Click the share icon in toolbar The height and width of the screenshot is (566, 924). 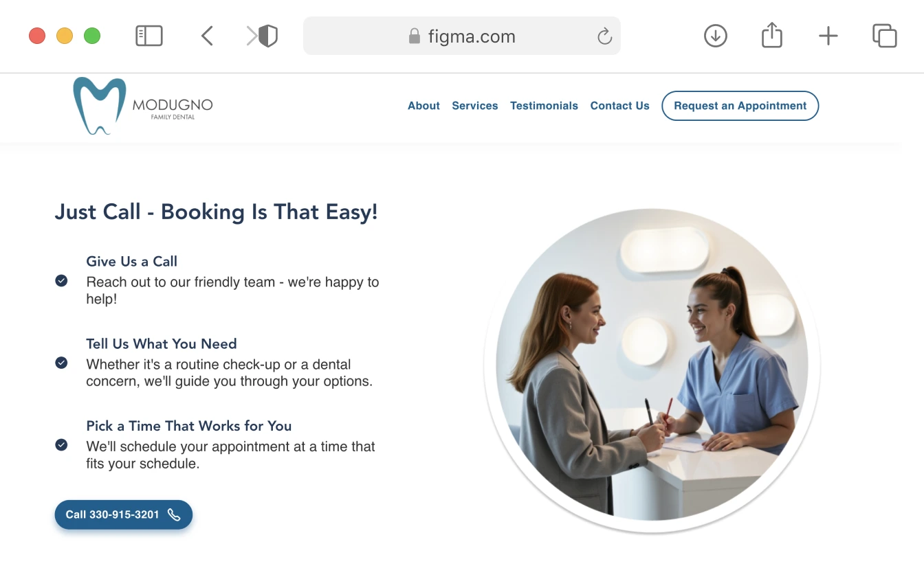(772, 35)
